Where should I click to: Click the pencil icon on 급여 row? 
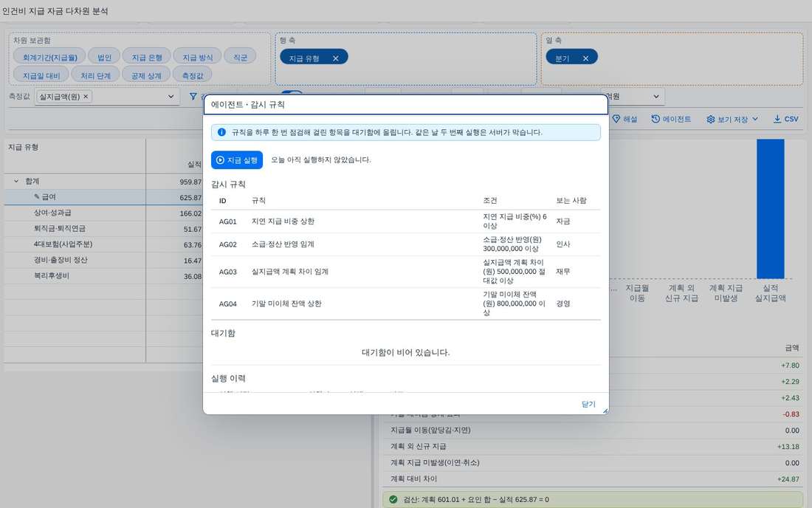(37, 197)
